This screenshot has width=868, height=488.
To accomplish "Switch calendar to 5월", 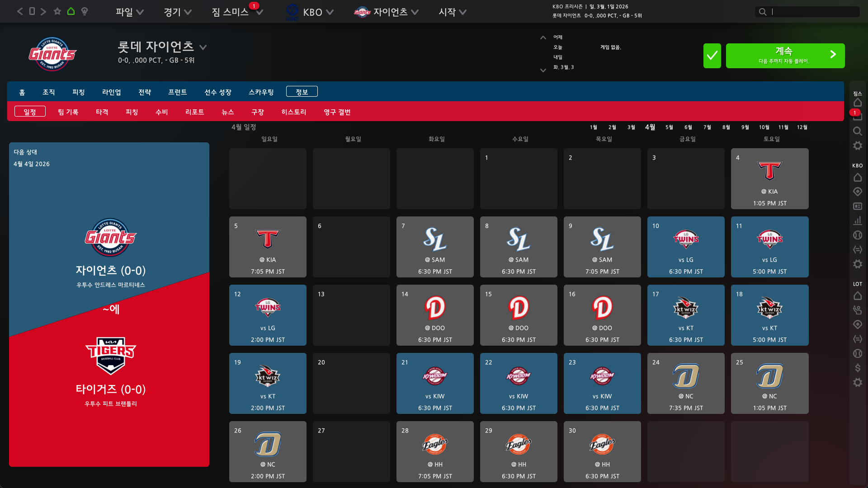I will [x=669, y=127].
